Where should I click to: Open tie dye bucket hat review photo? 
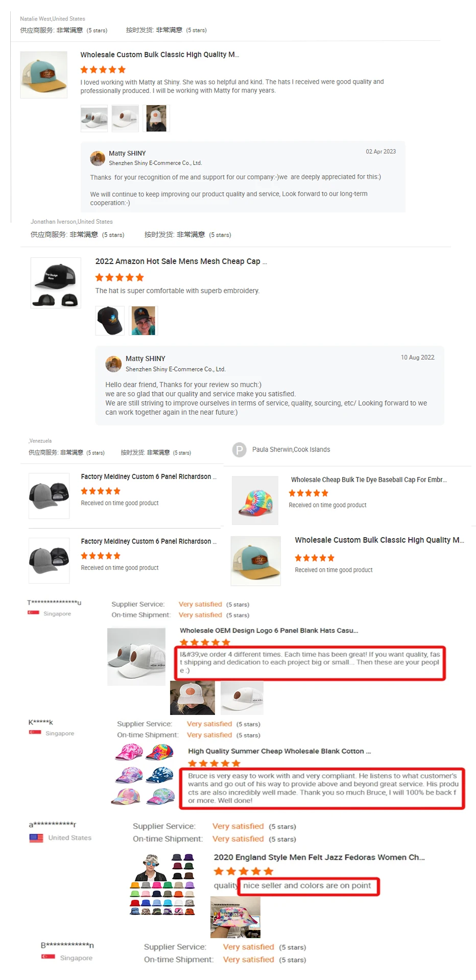[235, 917]
